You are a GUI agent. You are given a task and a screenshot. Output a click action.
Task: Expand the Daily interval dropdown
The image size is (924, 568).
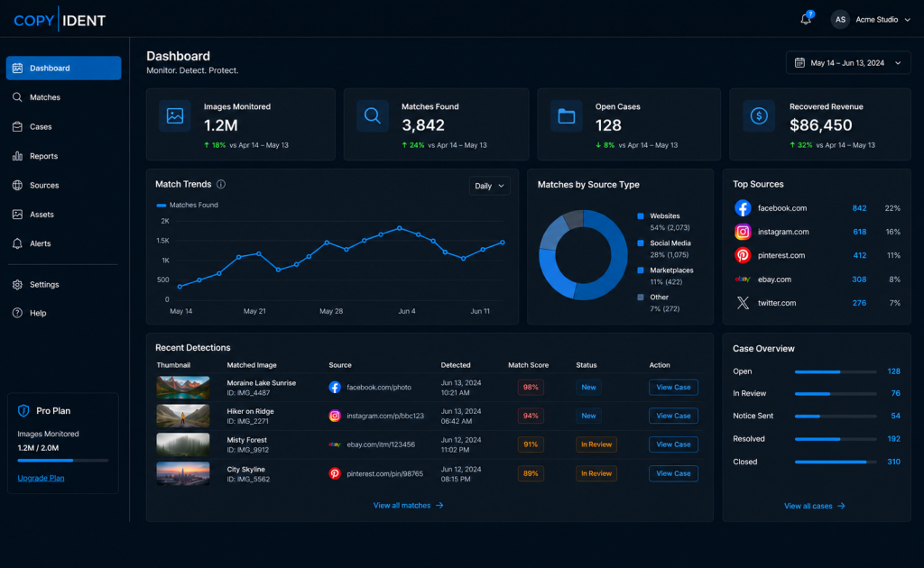point(489,186)
